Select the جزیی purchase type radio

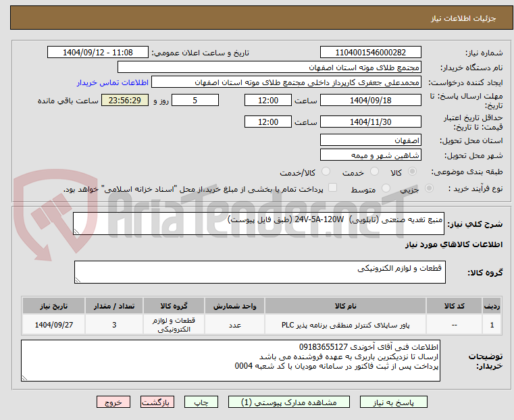429,188
